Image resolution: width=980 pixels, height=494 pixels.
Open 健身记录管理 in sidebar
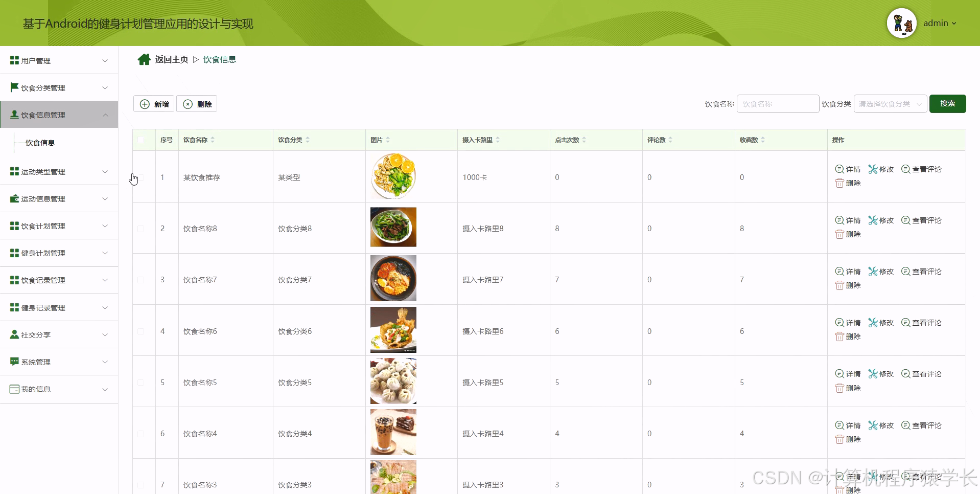tap(59, 308)
